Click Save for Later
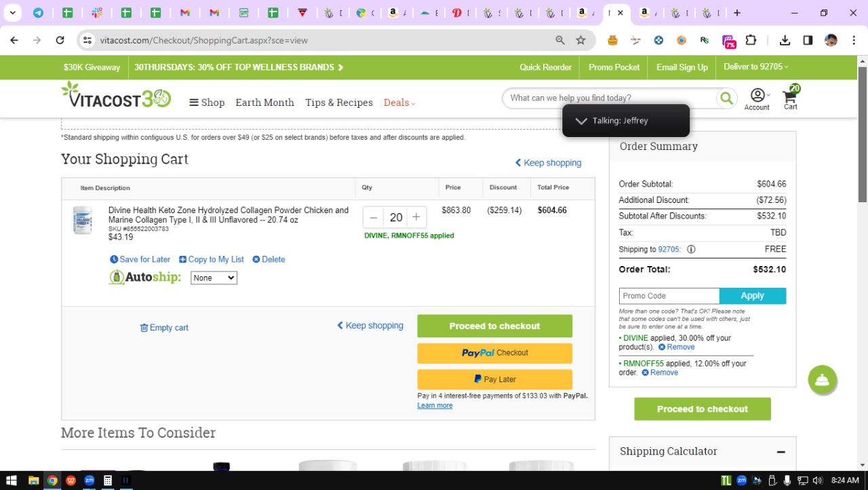The width and height of the screenshot is (868, 490). tap(140, 259)
